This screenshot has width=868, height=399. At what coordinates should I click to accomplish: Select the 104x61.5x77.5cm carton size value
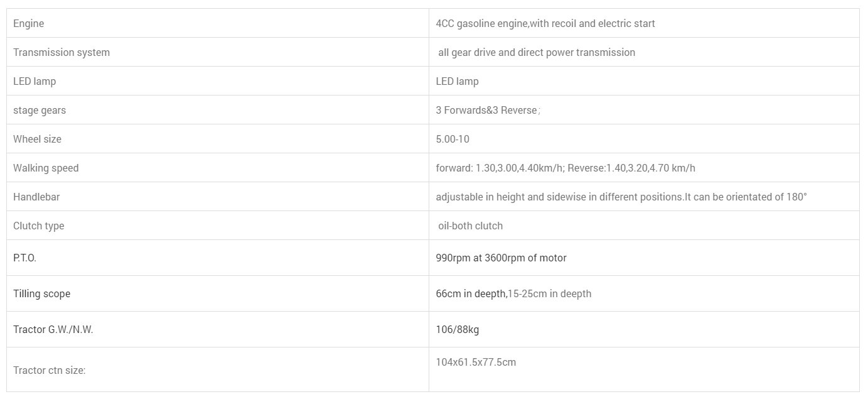[x=476, y=363]
